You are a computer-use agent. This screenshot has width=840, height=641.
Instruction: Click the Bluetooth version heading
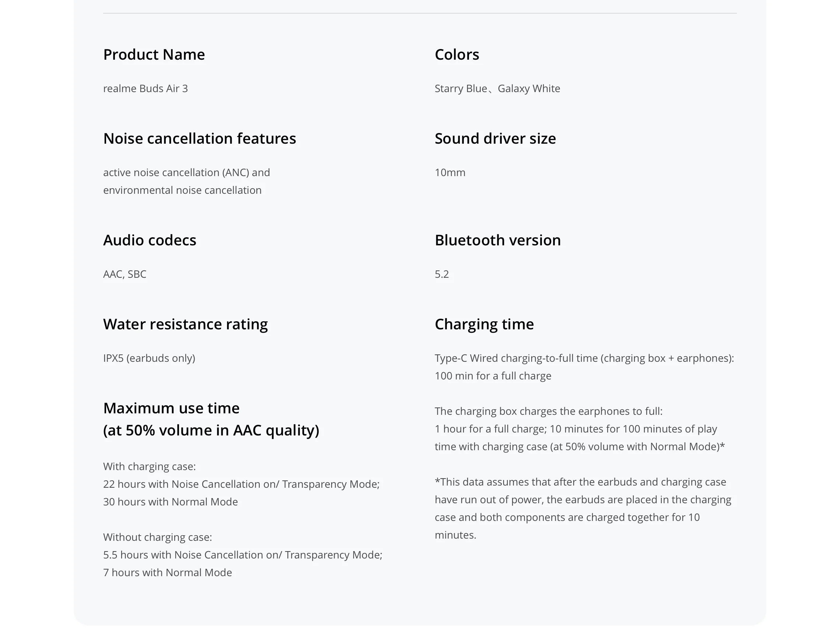click(x=497, y=240)
